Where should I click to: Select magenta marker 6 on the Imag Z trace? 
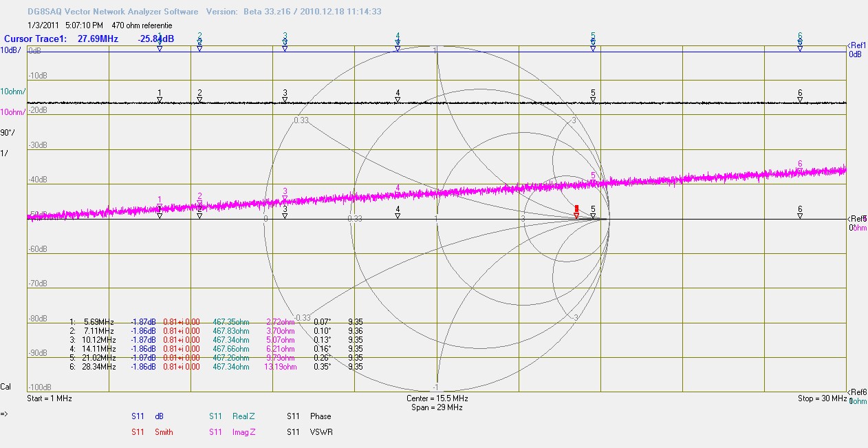(800, 167)
